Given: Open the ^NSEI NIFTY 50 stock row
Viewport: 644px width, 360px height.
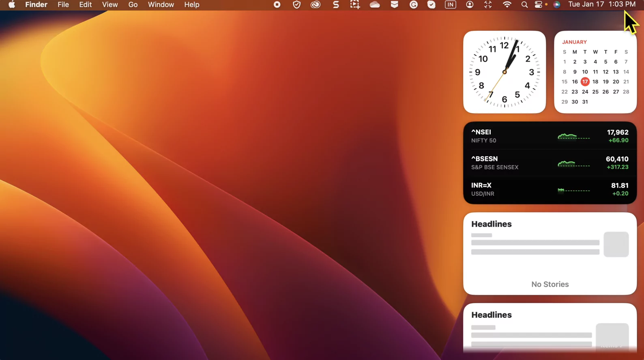Looking at the screenshot, I should 550,136.
